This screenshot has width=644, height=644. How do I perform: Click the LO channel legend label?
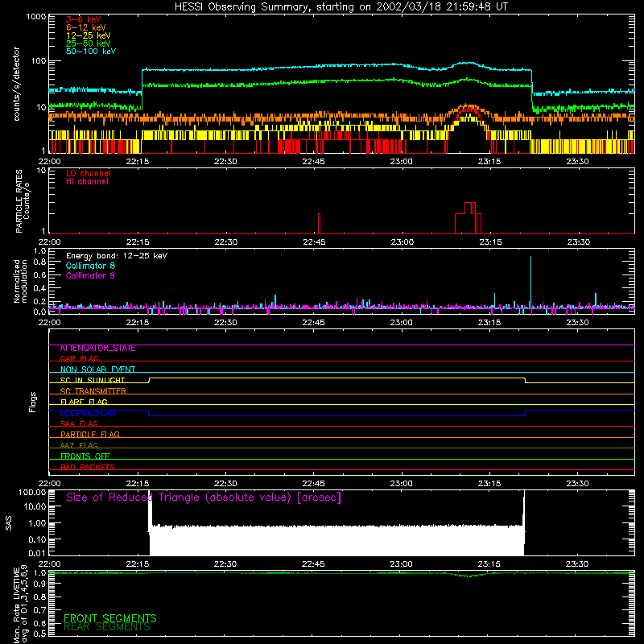89,173
